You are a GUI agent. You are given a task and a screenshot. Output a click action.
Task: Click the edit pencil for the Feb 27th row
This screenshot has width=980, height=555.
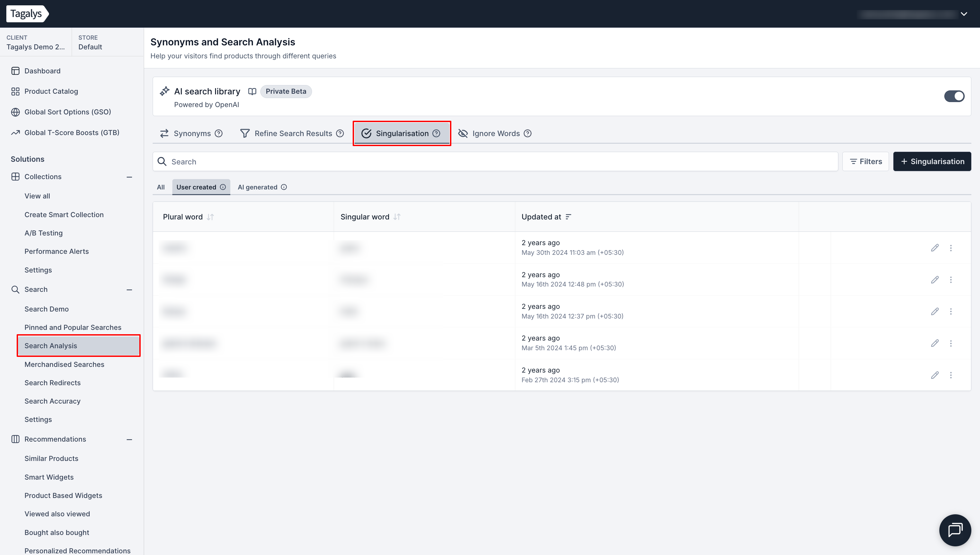(x=935, y=375)
